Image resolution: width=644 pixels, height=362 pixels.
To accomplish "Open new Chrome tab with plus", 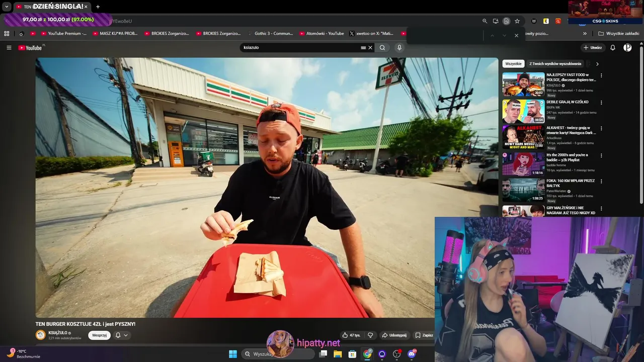I will pyautogui.click(x=98, y=7).
